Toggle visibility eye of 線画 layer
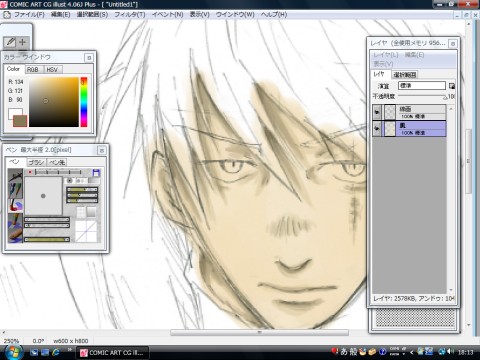 (x=377, y=112)
